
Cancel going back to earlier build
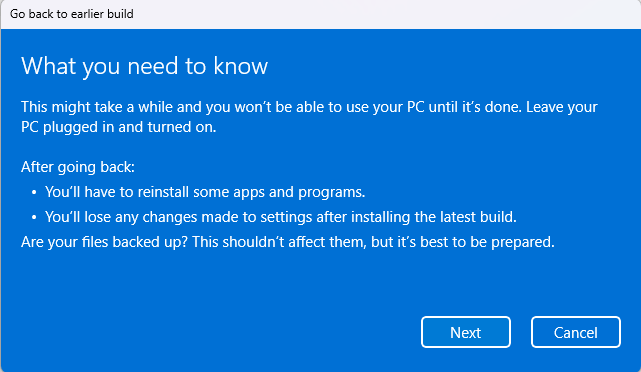pos(576,332)
